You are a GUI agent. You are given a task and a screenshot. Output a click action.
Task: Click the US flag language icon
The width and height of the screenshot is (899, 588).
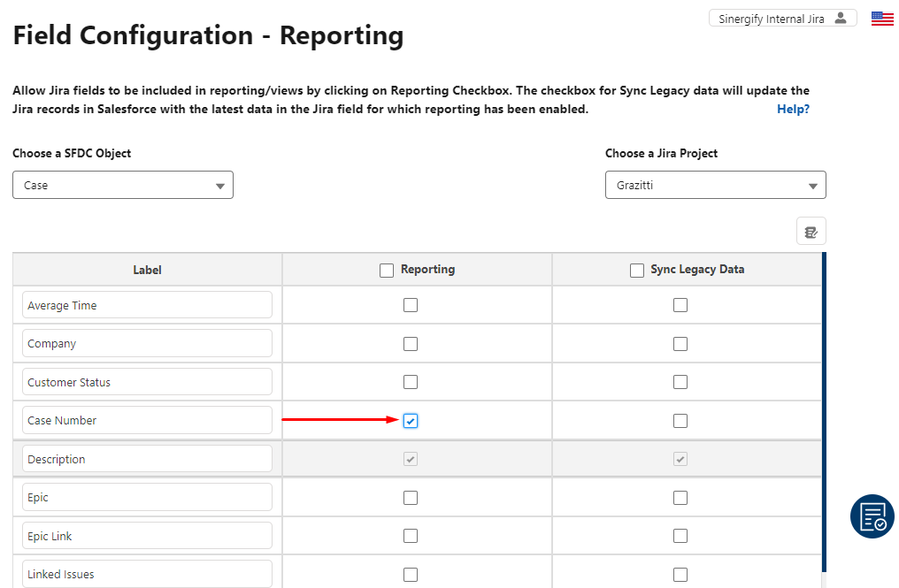[882, 19]
